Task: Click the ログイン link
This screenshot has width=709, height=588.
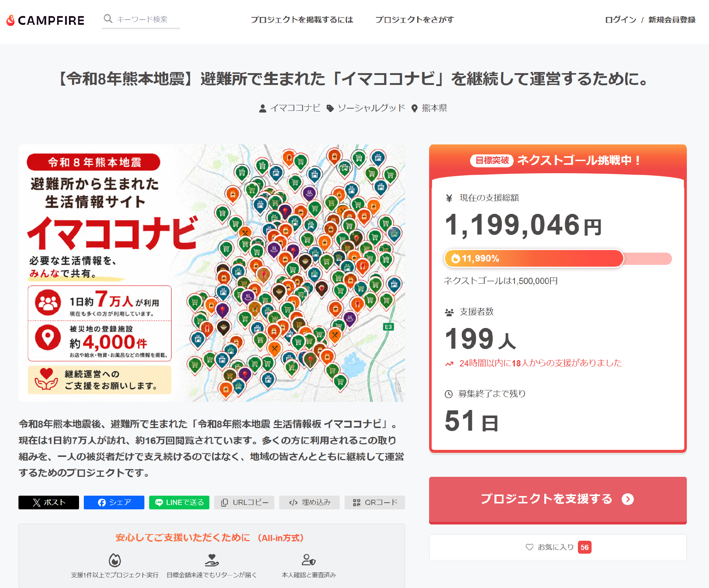Action: pyautogui.click(x=620, y=20)
